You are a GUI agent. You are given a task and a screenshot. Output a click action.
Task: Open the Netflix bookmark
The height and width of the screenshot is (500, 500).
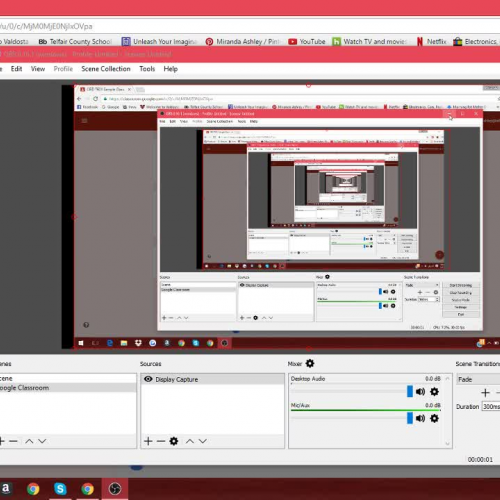pyautogui.click(x=431, y=42)
